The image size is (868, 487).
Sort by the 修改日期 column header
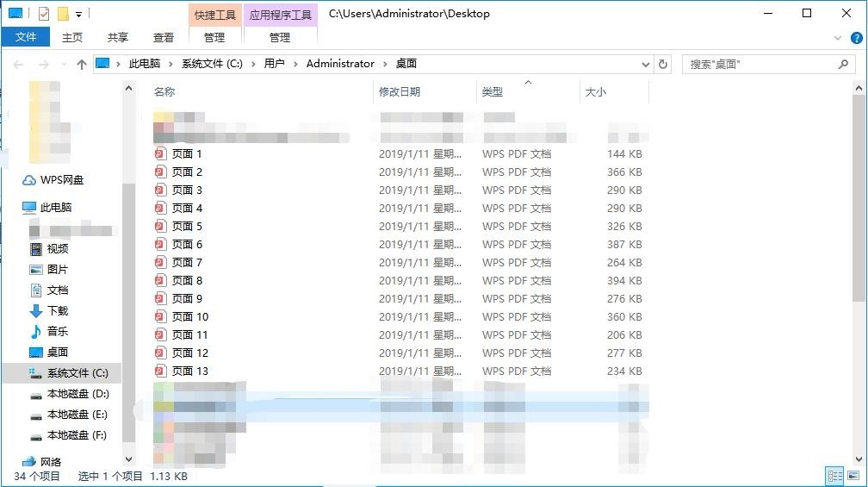click(x=400, y=92)
